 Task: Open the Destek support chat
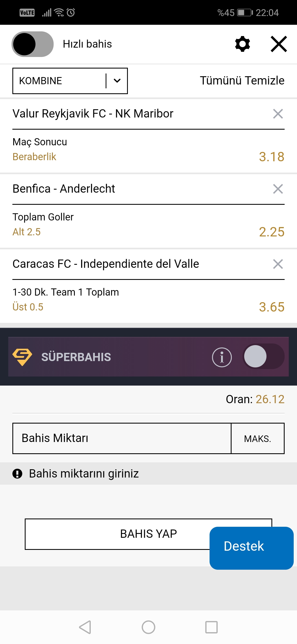tap(252, 548)
